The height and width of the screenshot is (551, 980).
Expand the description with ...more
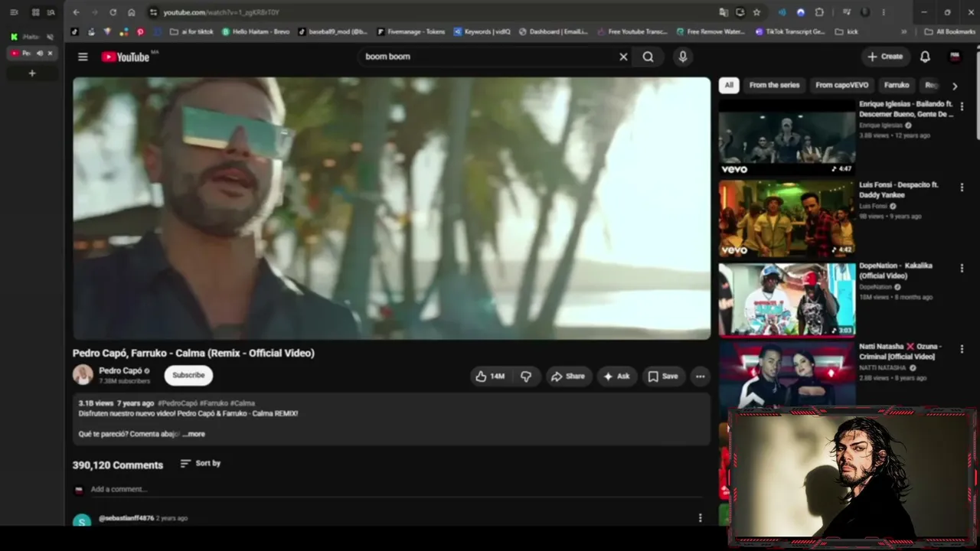(x=194, y=434)
